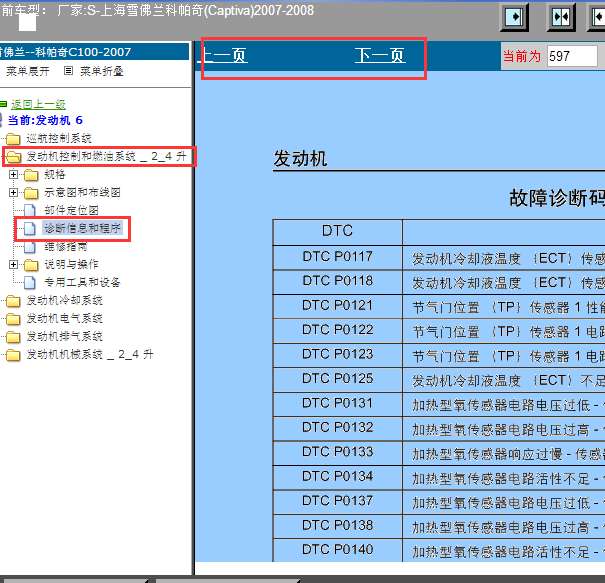
Task: Open the 规格 folder
Action: 54,174
